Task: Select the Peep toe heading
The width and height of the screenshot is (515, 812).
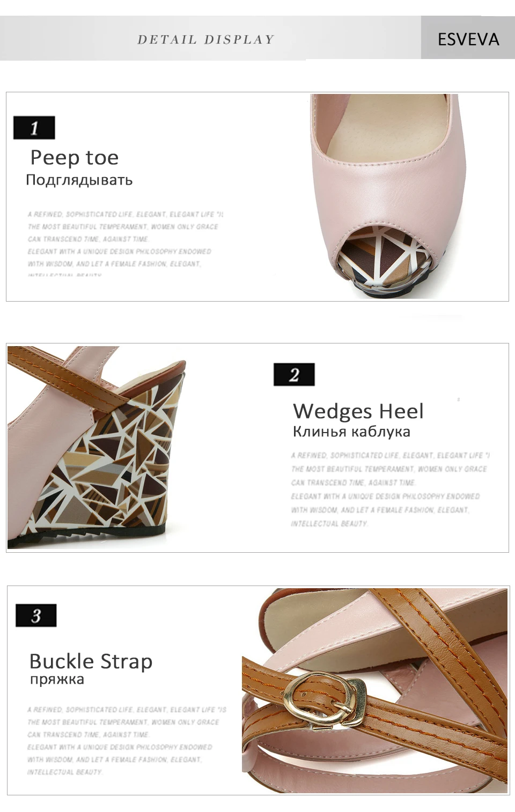Action: point(74,157)
